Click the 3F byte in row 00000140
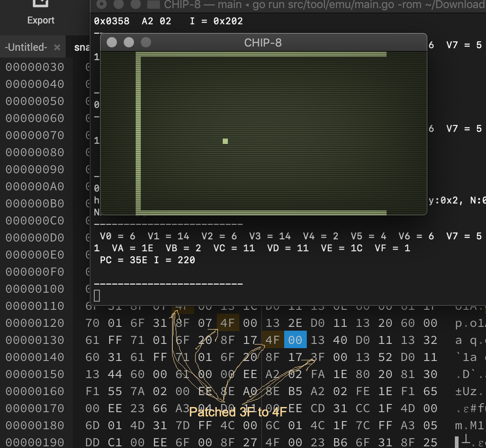Viewport: 486px width, 448px height. tap(317, 357)
